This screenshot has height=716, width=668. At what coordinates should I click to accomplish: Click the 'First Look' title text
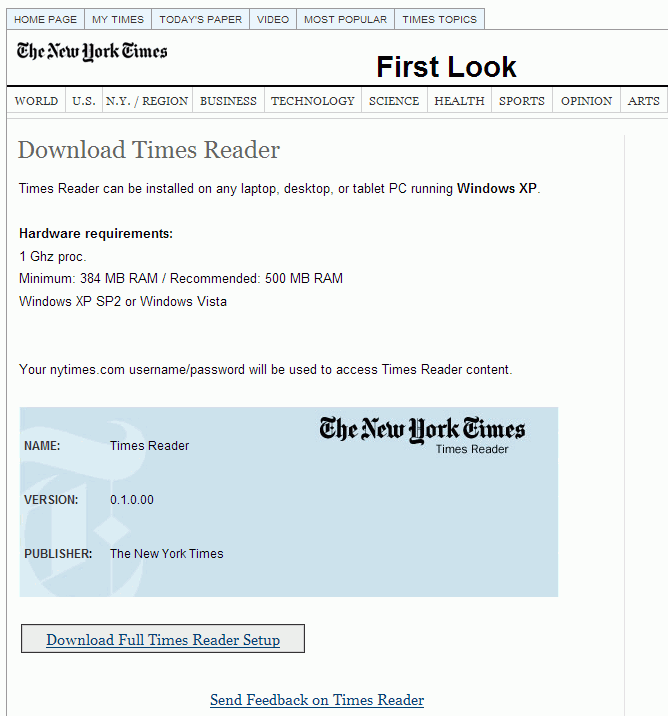coord(446,67)
